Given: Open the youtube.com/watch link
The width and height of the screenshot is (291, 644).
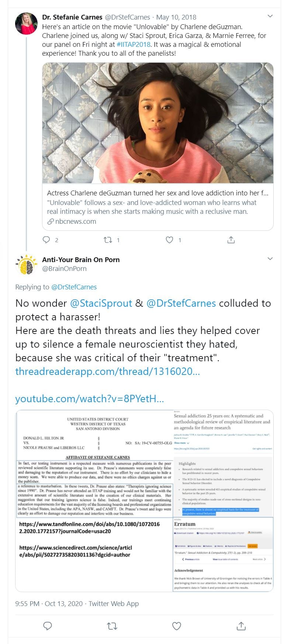Looking at the screenshot, I should pos(90,398).
